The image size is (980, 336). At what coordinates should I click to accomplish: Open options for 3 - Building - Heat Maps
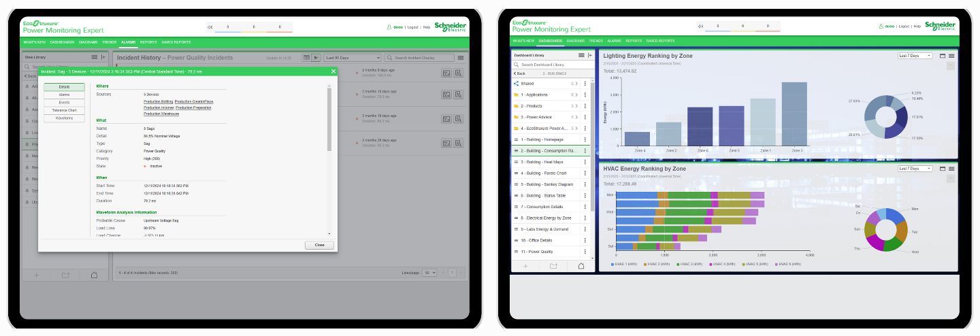(x=585, y=162)
